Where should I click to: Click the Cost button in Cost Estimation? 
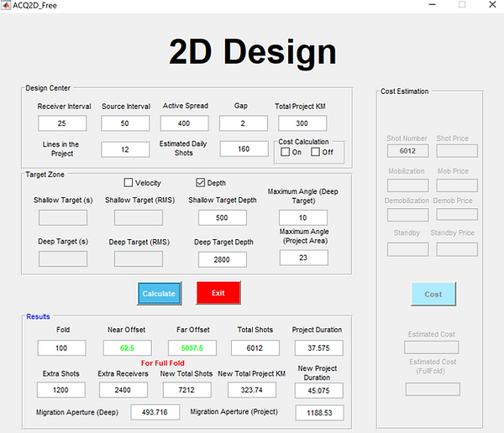[x=433, y=294]
